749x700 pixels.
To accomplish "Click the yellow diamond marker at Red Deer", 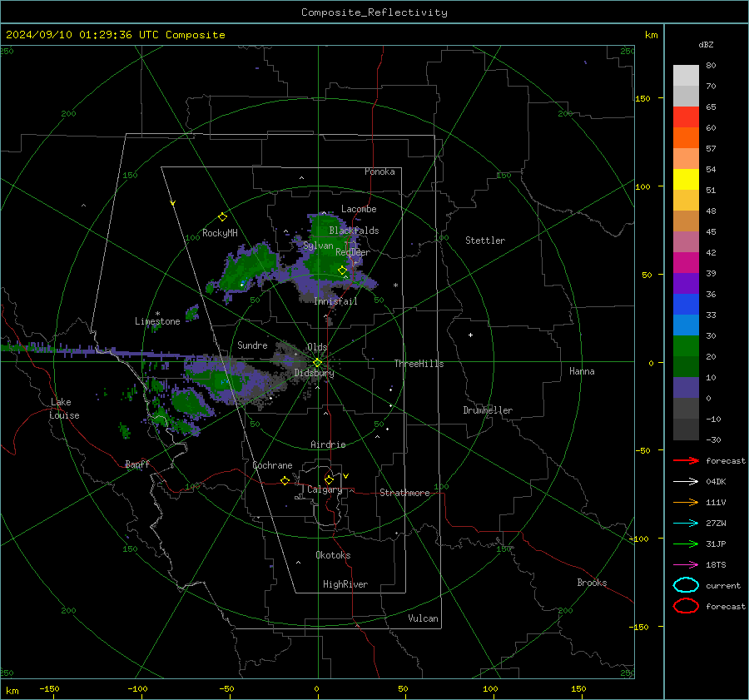I will 342,271.
